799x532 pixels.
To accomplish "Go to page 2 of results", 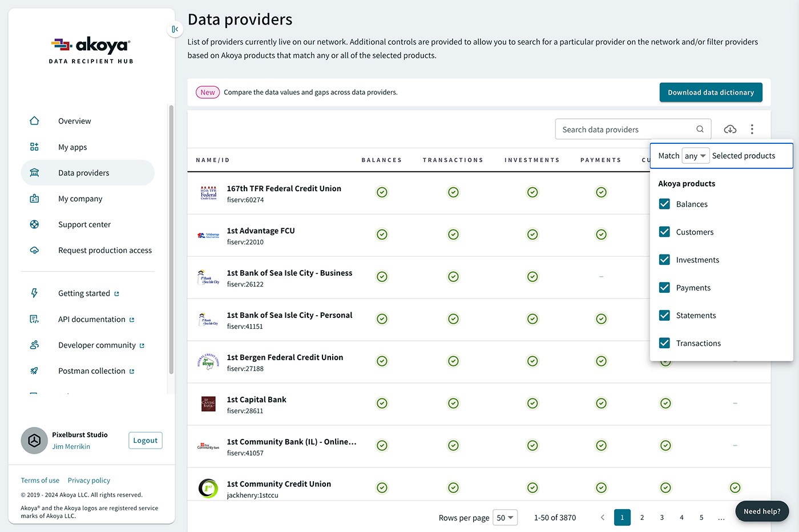I will [642, 517].
